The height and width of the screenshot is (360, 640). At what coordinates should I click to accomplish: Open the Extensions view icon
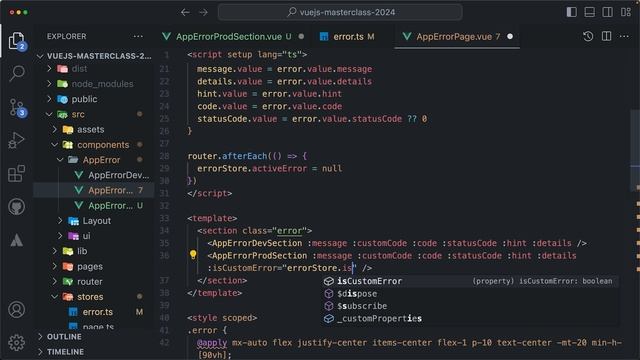coord(16,174)
